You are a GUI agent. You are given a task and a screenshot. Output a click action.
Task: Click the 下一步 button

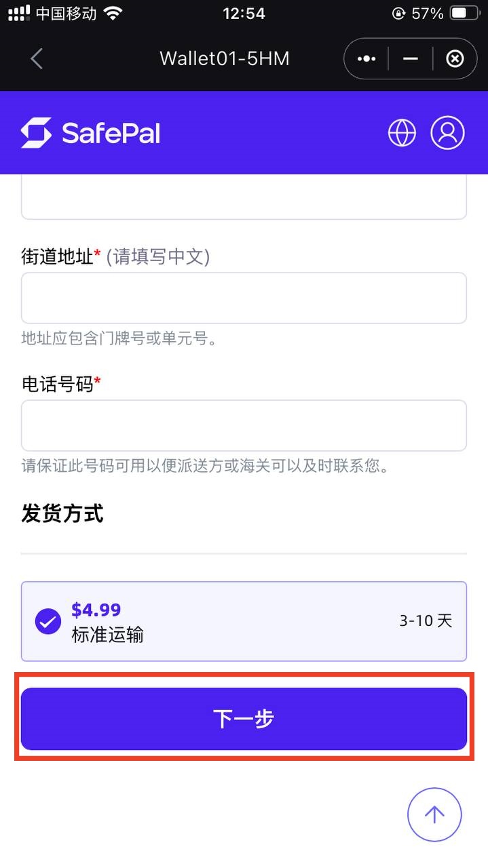(244, 719)
